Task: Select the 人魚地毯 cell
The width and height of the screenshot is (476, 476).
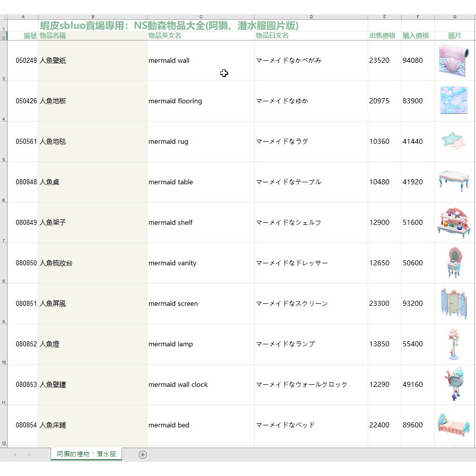Action: point(93,142)
